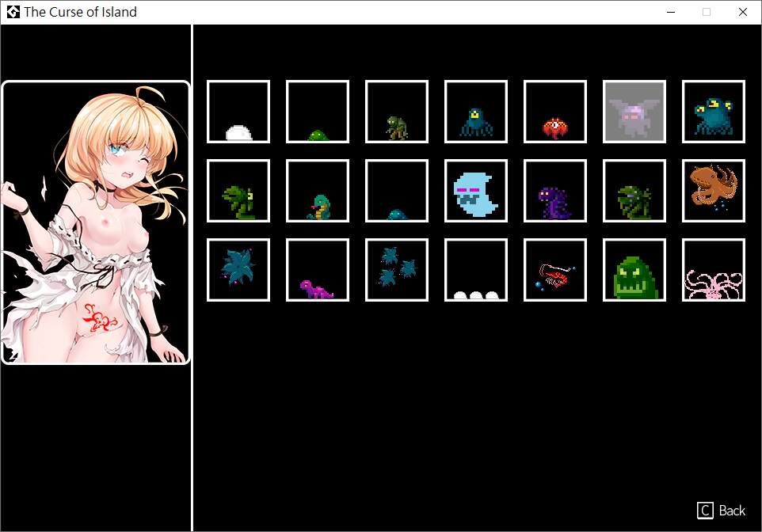Select the small zombie creature tile
762x532 pixels.
click(397, 112)
